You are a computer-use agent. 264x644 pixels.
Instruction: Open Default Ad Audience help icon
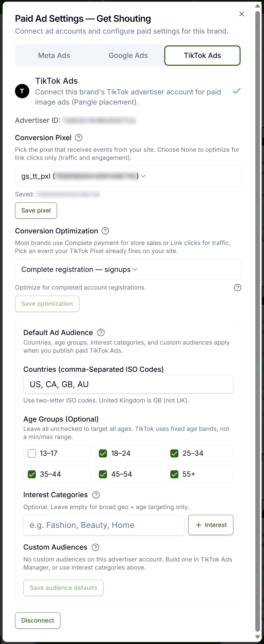point(101,332)
